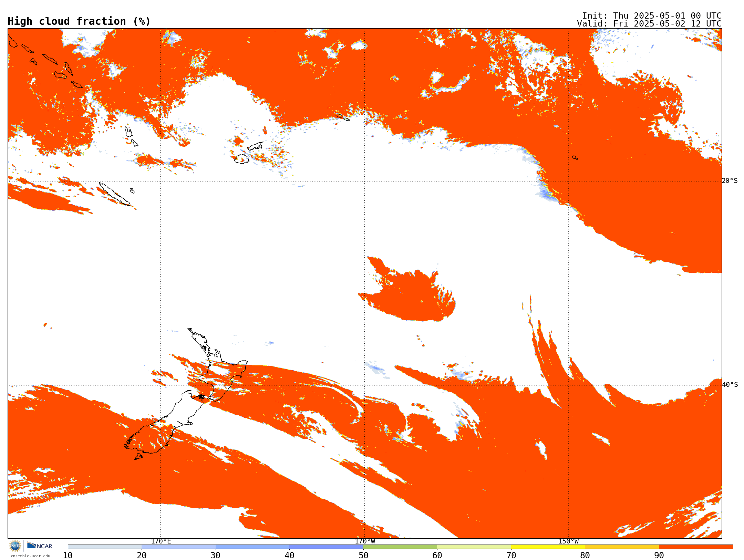
Task: Click the colorbar tick label 70
Action: 511,556
